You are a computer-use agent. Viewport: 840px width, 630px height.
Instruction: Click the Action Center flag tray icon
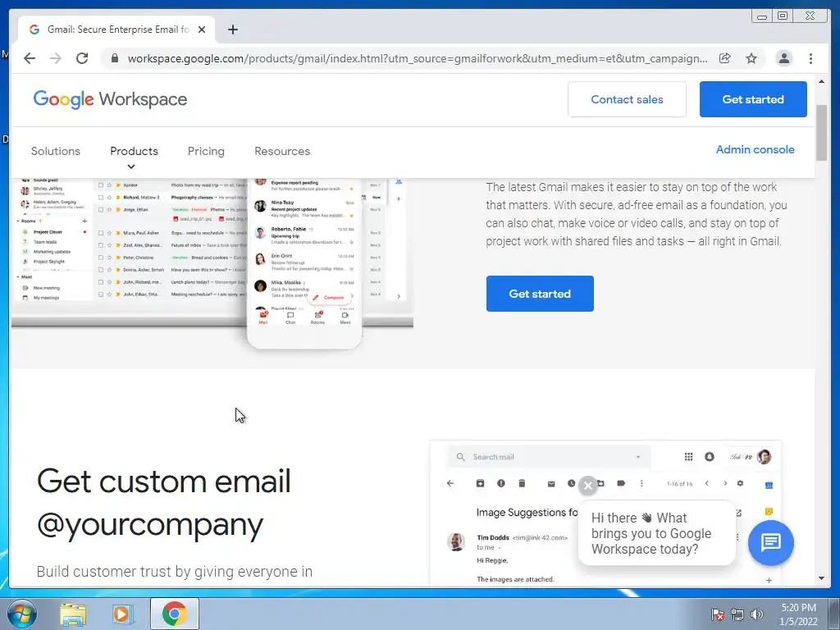coord(717,614)
